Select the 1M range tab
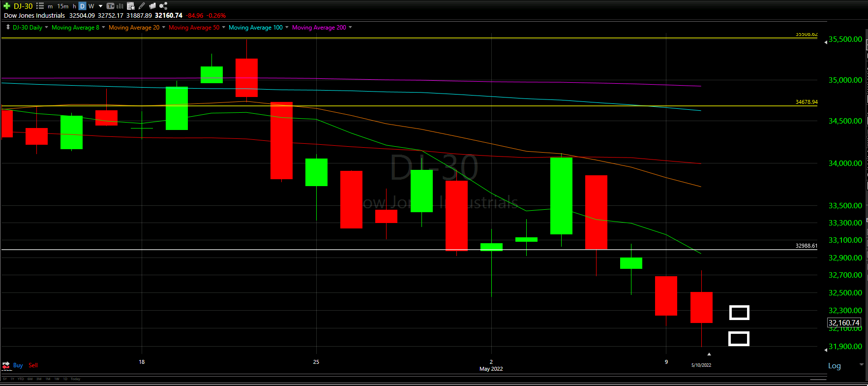 click(x=48, y=379)
